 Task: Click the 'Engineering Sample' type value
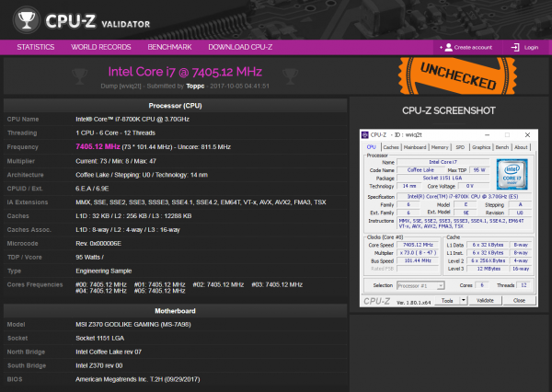[103, 271]
